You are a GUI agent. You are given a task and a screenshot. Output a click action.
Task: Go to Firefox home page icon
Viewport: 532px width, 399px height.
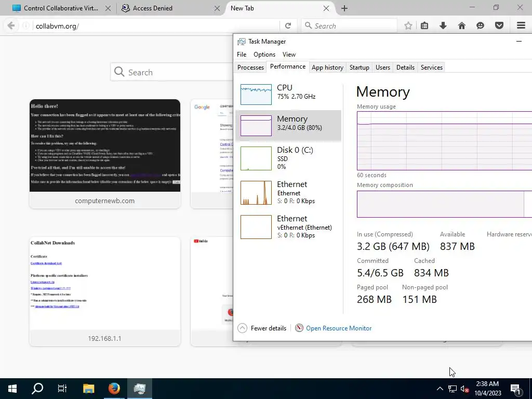click(x=461, y=26)
